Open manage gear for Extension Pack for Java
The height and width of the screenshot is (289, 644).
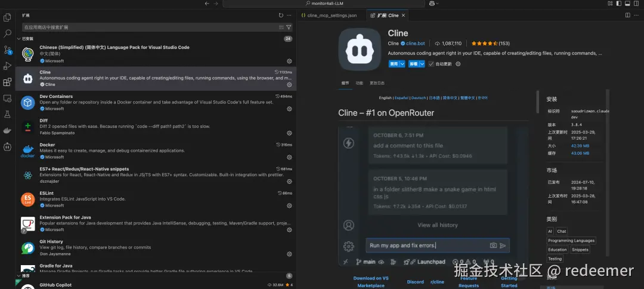coord(289,230)
